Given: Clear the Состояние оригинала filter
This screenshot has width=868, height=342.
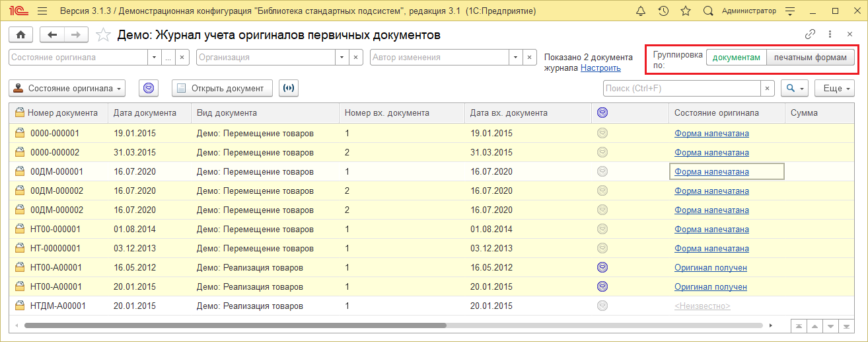Looking at the screenshot, I should tap(182, 58).
